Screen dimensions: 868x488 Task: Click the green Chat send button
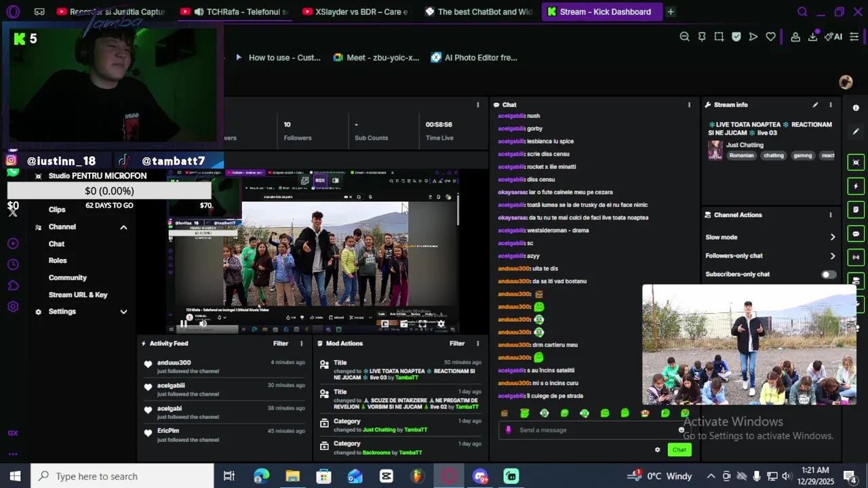coord(679,449)
